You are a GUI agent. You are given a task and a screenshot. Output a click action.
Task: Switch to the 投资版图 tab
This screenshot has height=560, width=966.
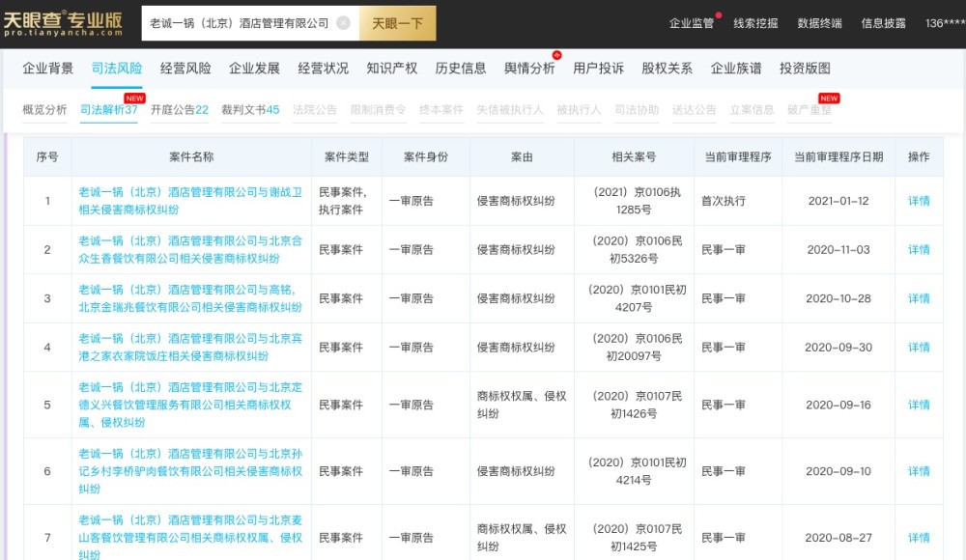(x=805, y=69)
